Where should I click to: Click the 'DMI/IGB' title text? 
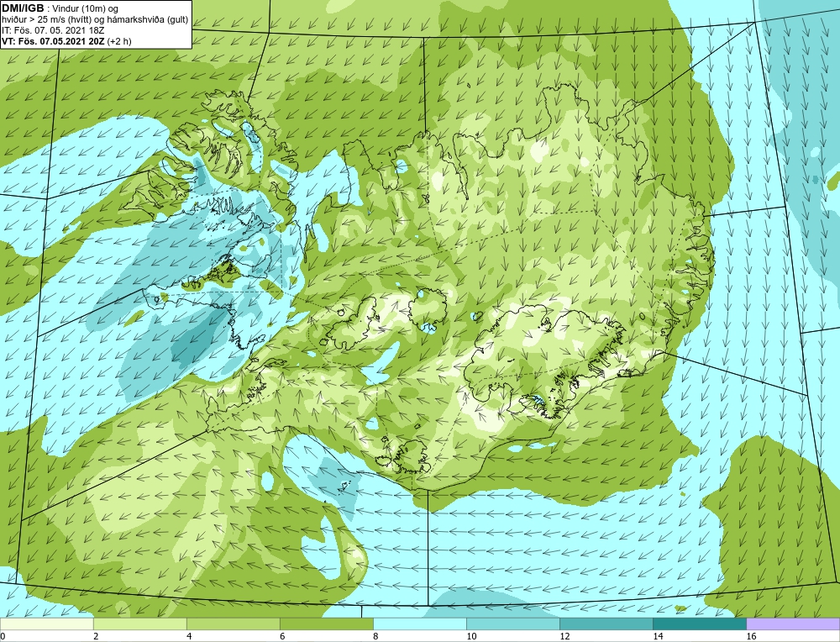pyautogui.click(x=23, y=8)
